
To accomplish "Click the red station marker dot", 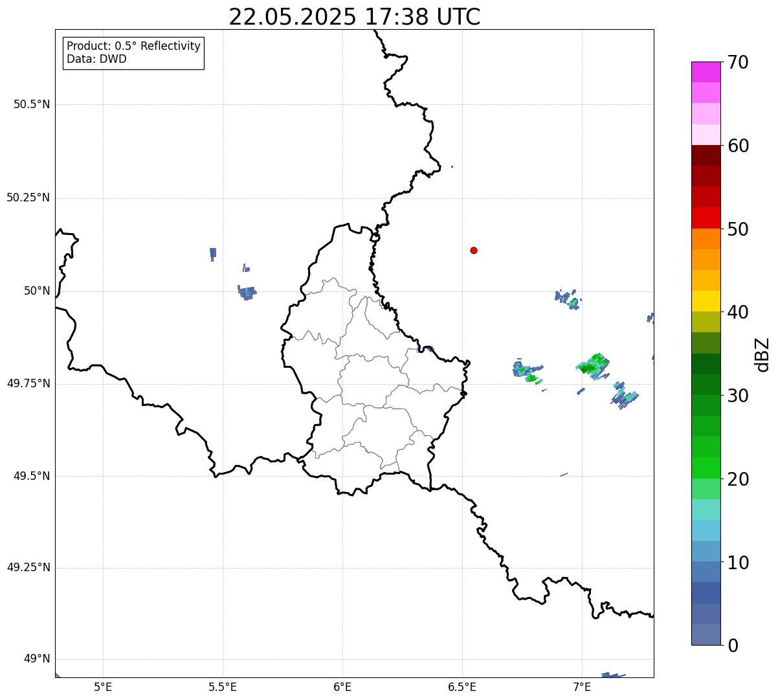I will pyautogui.click(x=474, y=251).
